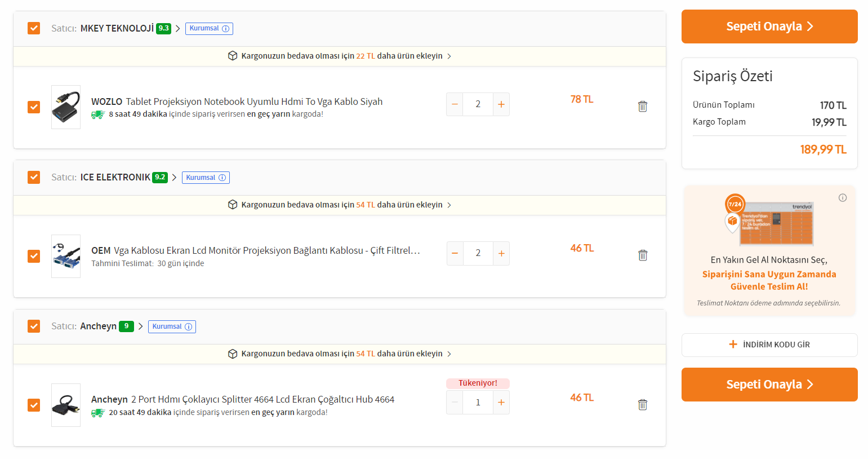Click the Kurumsal badge for MKEY TEKNOLOJİ
The height and width of the screenshot is (459, 868).
pos(209,28)
